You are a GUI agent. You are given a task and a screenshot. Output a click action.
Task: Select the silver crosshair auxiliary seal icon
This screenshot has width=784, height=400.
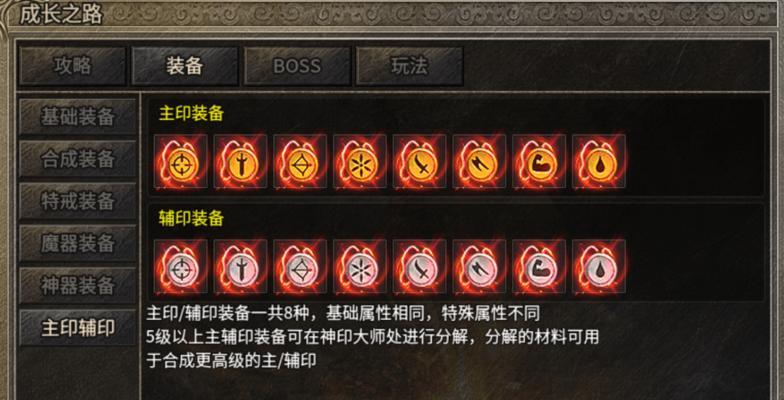coord(180,266)
